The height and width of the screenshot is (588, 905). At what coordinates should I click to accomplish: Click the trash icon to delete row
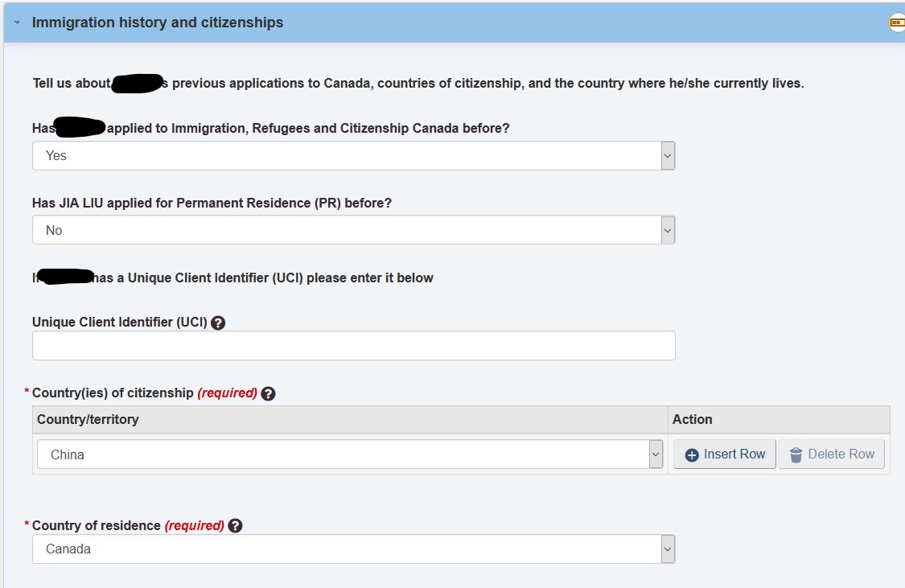(x=796, y=454)
